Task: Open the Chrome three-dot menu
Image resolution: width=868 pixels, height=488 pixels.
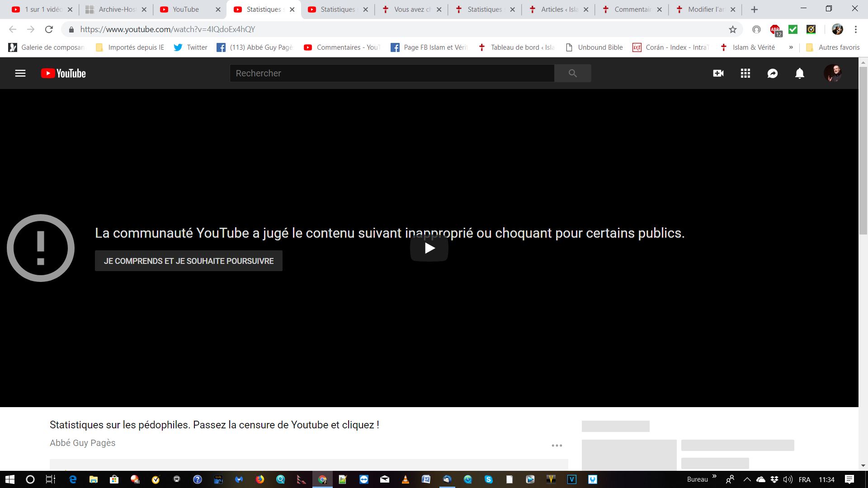Action: pyautogui.click(x=856, y=29)
